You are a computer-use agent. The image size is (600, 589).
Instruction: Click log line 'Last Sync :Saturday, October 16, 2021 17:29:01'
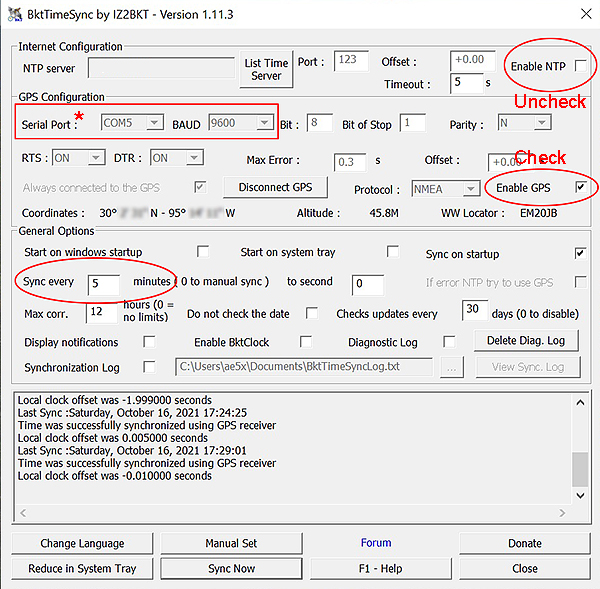(132, 450)
